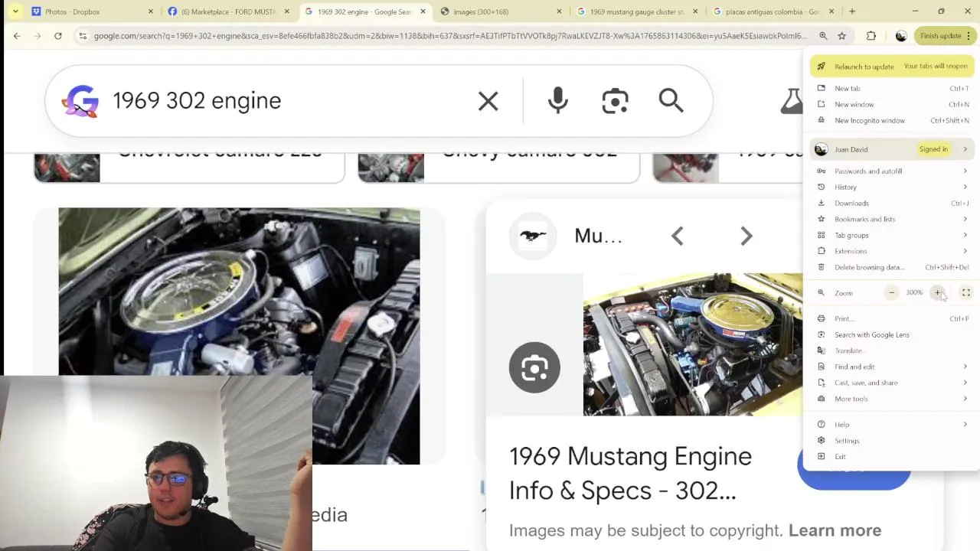Expand Passwords and autofill submenu
980x551 pixels.
[892, 171]
